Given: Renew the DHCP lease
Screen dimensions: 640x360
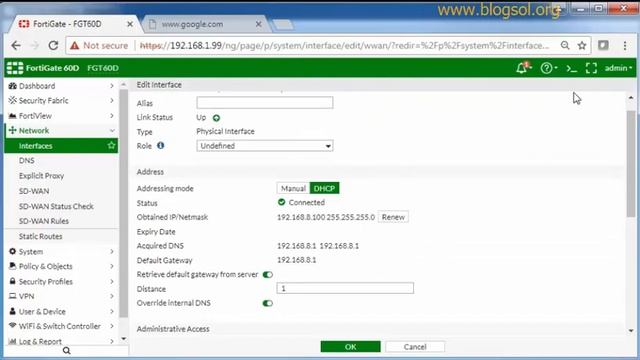Looking at the screenshot, I should click(x=393, y=217).
